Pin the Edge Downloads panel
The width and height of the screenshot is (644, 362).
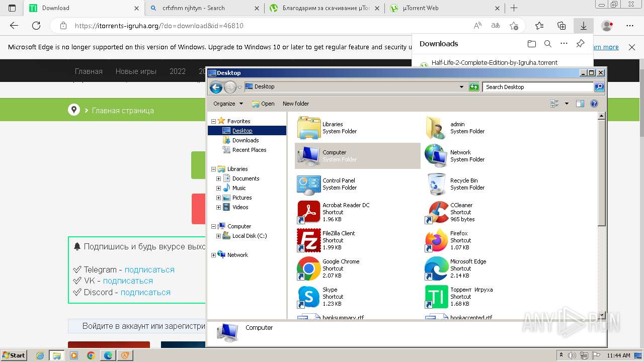pyautogui.click(x=580, y=44)
